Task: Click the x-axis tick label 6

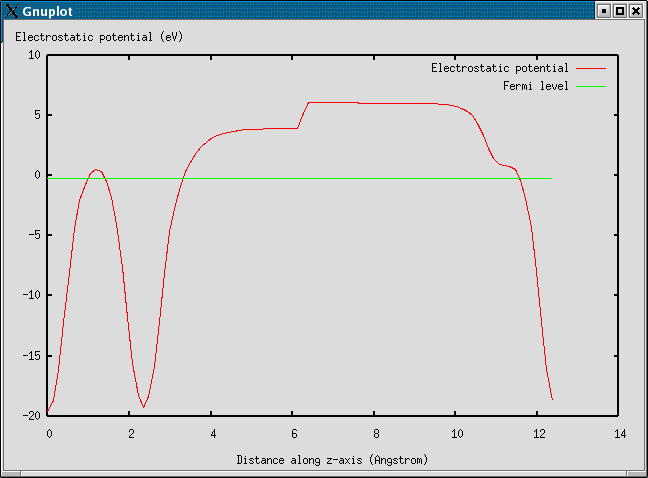Action: [293, 433]
